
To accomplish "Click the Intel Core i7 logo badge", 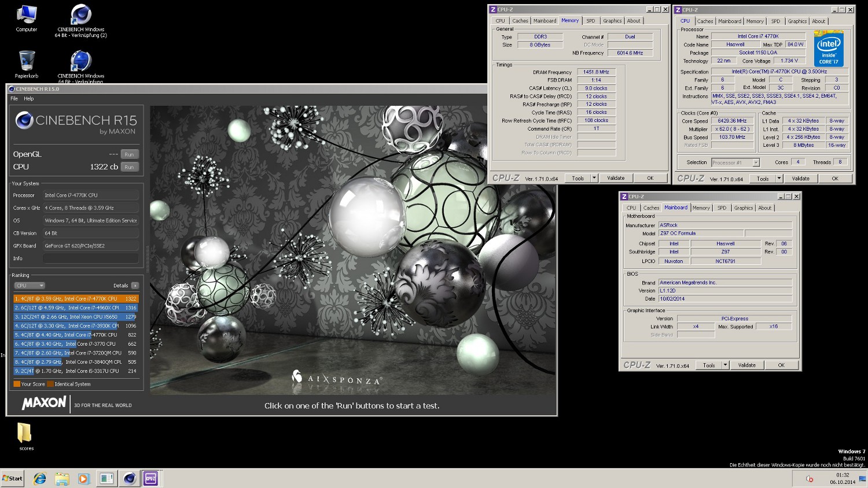I will coord(829,49).
